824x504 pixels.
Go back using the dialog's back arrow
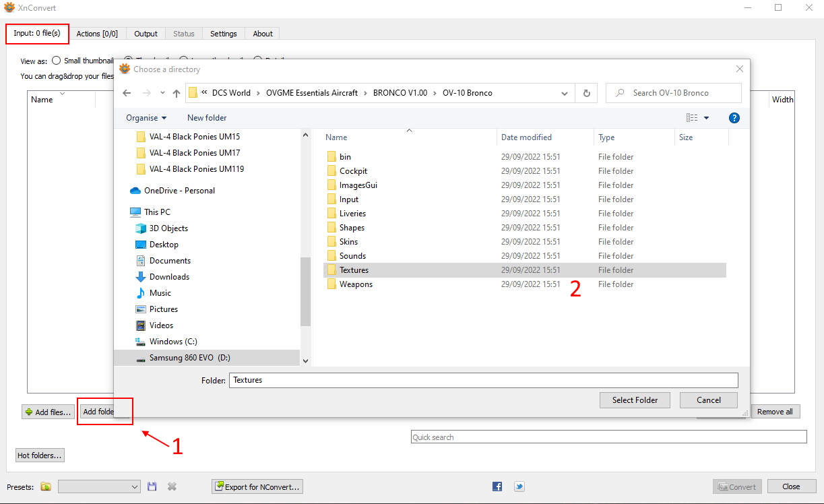(127, 93)
